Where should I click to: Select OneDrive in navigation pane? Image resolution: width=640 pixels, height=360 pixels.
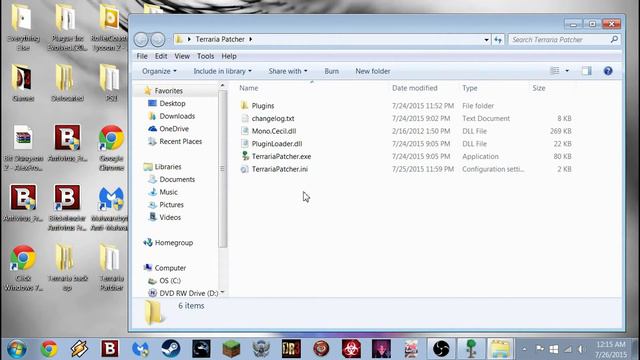point(174,129)
